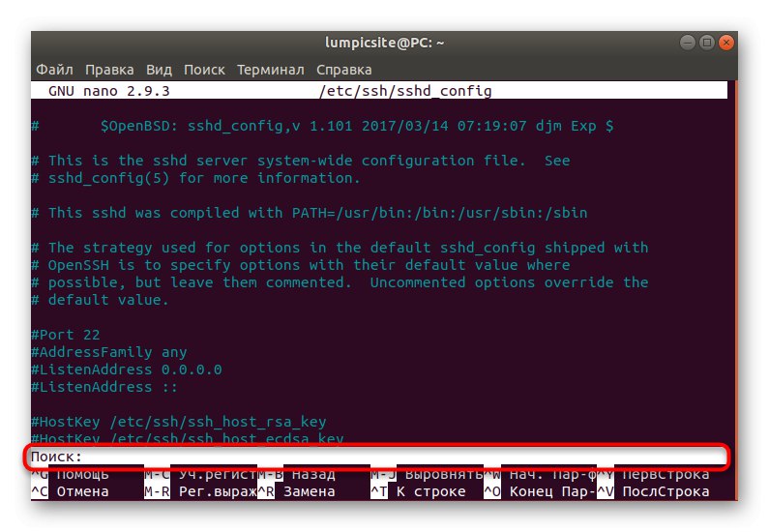769x532 pixels.
Task: Click the '#HostKey /etc/ssh/ssh_host_rsa_key' line
Action: [x=179, y=422]
